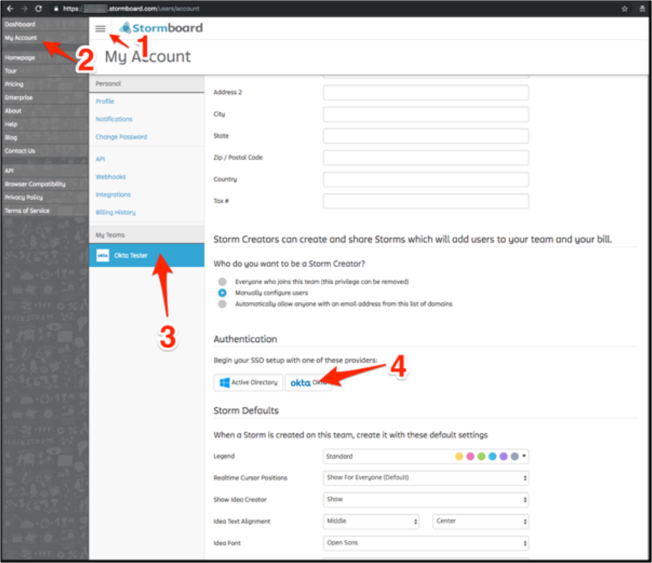This screenshot has width=652, height=563.
Task: Click the Stormboard logo
Action: pyautogui.click(x=160, y=28)
